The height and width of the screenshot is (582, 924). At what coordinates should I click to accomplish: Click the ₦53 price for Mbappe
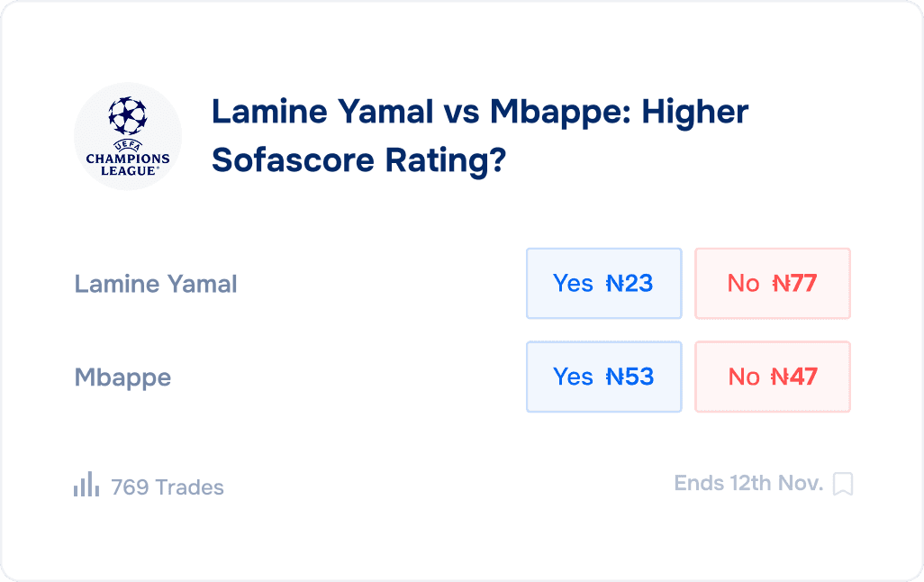tap(629, 377)
